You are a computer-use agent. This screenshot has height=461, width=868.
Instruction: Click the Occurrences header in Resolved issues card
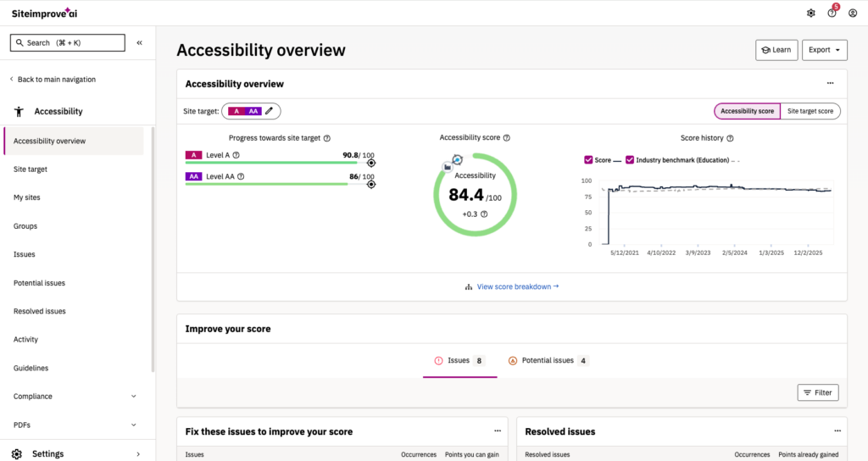tap(752, 454)
